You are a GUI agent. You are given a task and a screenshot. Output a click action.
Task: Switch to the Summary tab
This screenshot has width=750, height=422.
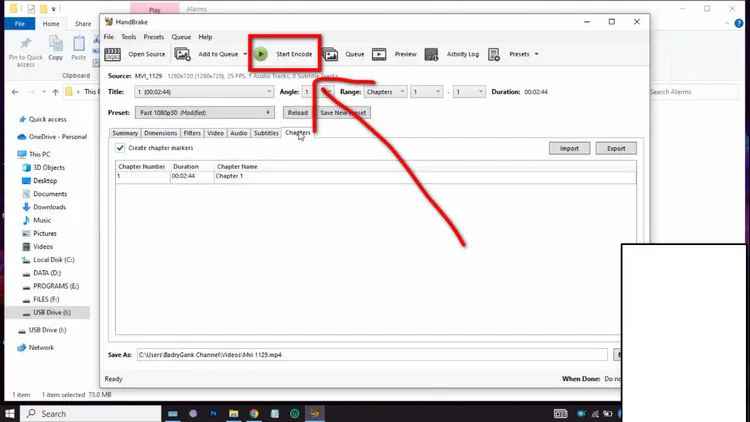[125, 133]
